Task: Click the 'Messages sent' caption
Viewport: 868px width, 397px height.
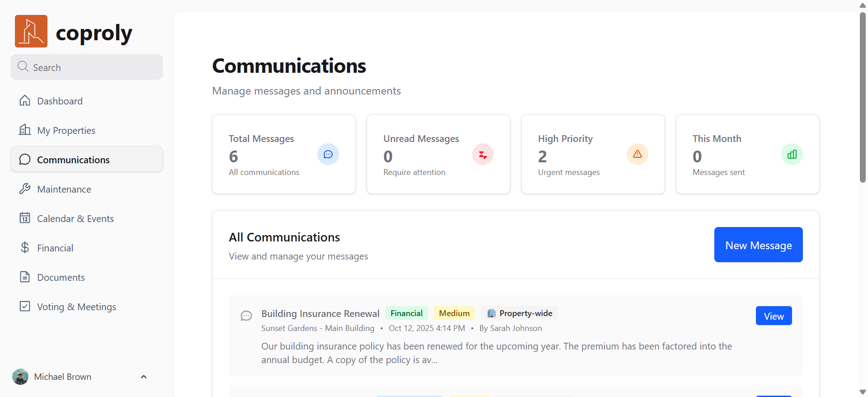Action: (x=719, y=172)
